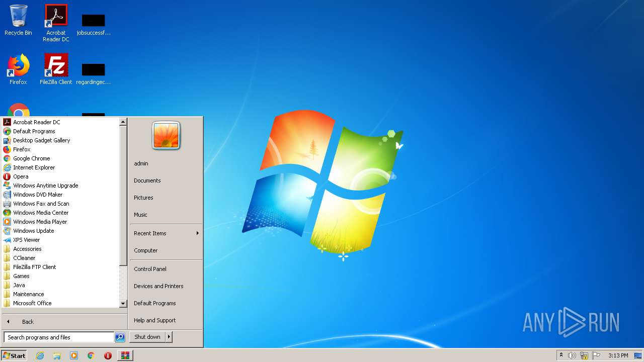
Task: Click media player taskbar icon
Action: coord(74,355)
